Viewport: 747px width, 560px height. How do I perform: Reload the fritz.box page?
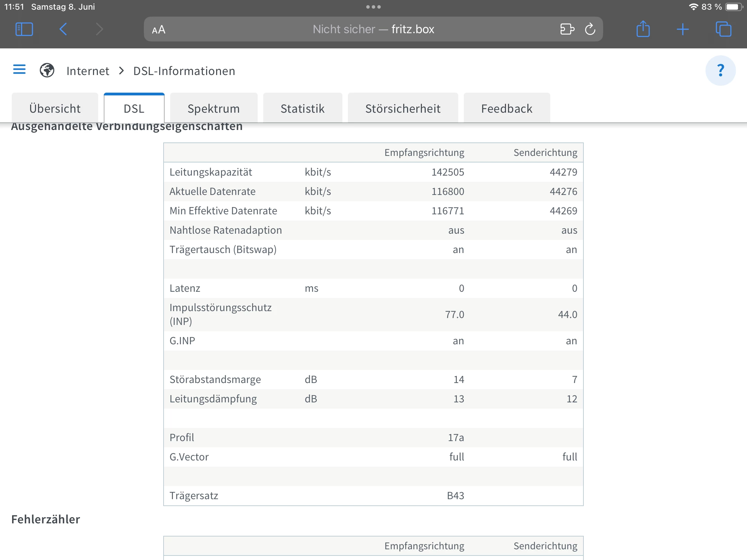pyautogui.click(x=590, y=29)
